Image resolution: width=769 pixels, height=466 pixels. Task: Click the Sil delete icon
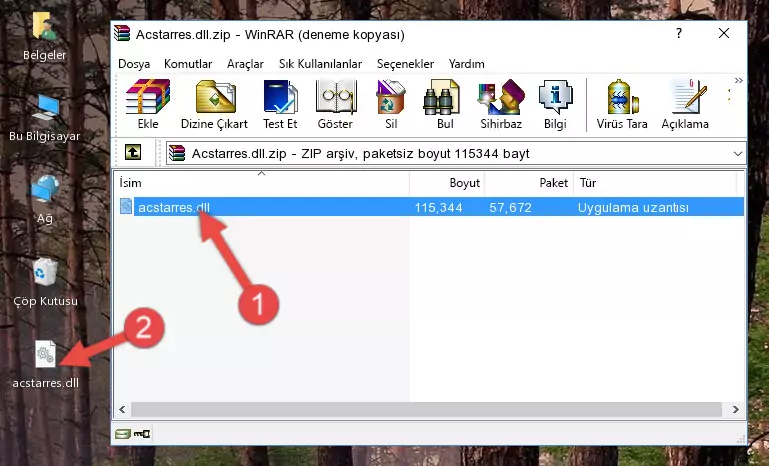(x=391, y=104)
